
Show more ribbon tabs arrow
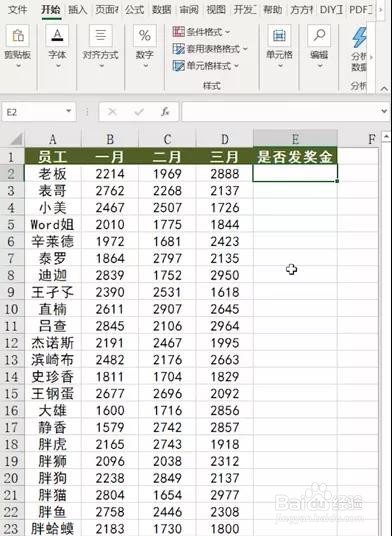click(381, 10)
